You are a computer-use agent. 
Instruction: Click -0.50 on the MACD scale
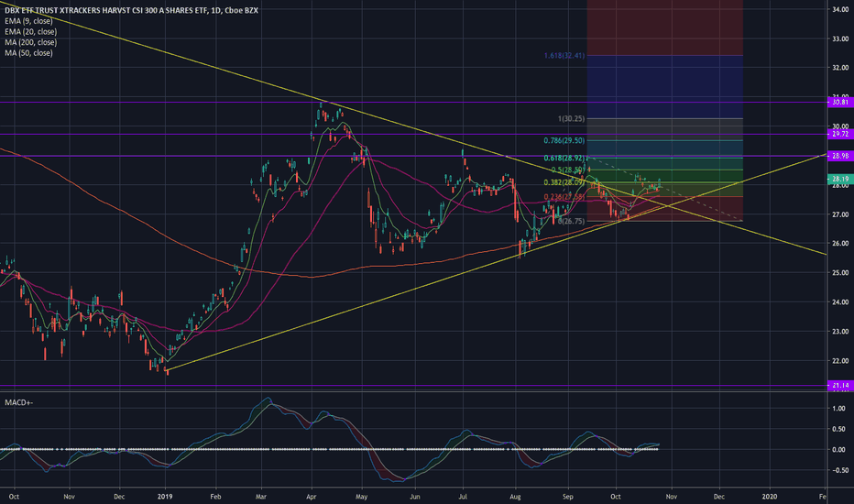point(838,470)
